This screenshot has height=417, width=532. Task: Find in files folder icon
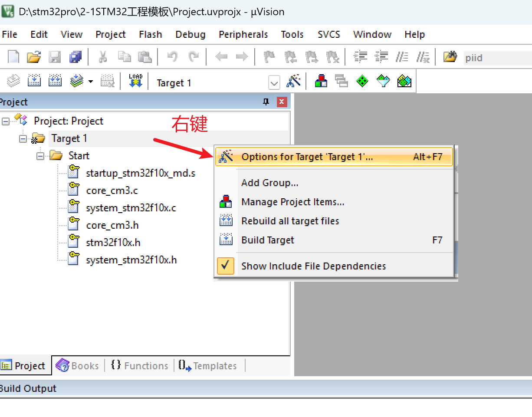pyautogui.click(x=450, y=57)
